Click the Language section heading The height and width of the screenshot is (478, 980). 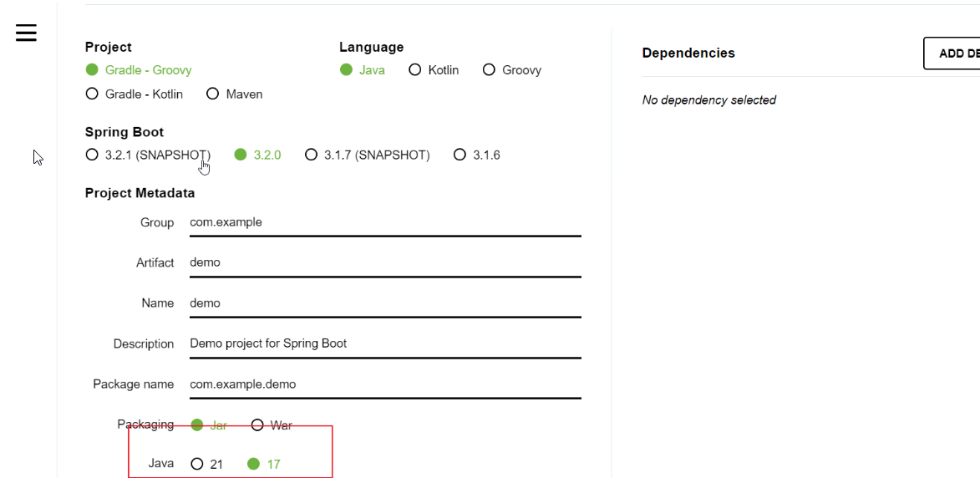pyautogui.click(x=371, y=48)
